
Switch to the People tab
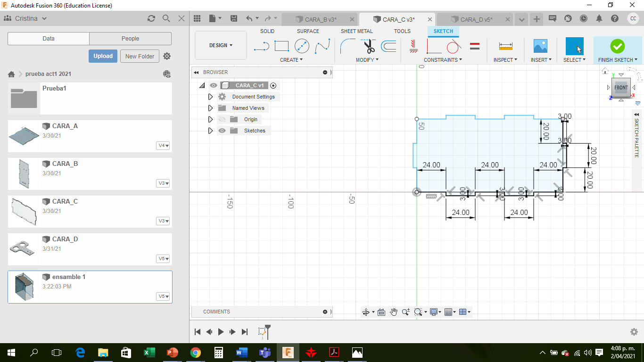click(x=130, y=39)
